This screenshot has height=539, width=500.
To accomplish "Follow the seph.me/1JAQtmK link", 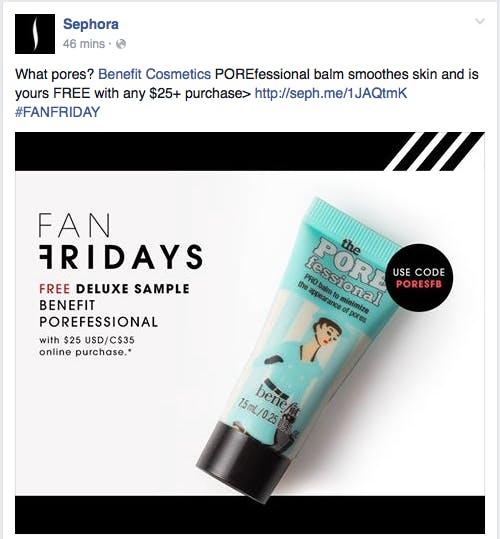I will [x=331, y=93].
